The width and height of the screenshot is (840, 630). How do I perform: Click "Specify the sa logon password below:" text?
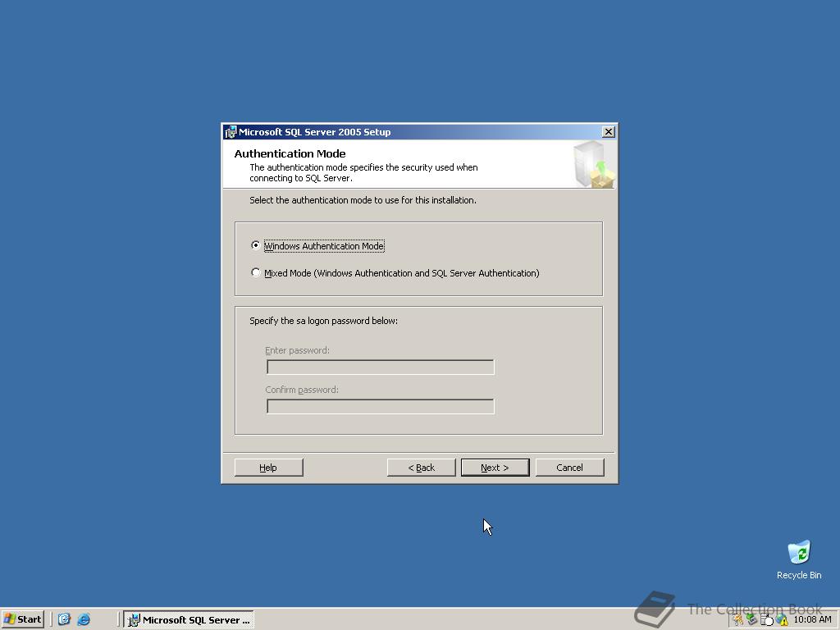[x=323, y=321]
